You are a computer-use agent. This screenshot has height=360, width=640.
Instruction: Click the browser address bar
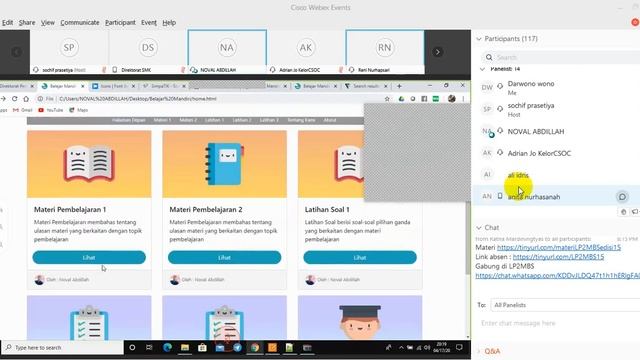(x=212, y=99)
